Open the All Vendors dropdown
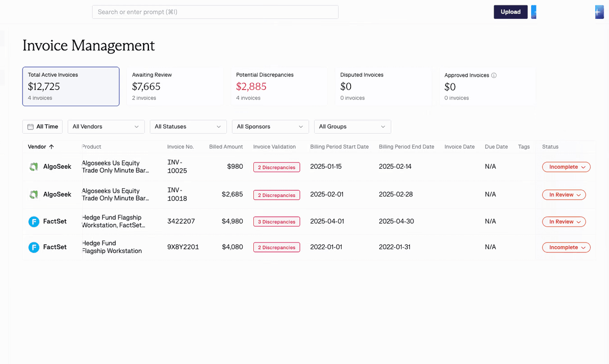The width and height of the screenshot is (609, 364). pyautogui.click(x=106, y=127)
